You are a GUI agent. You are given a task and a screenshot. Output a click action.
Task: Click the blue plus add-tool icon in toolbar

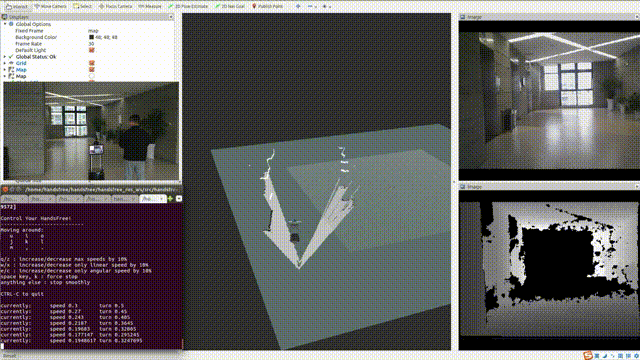[298, 7]
